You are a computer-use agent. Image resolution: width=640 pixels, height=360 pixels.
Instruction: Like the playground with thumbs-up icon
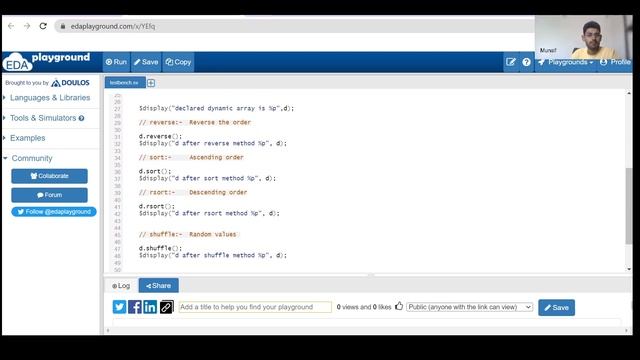pos(399,306)
